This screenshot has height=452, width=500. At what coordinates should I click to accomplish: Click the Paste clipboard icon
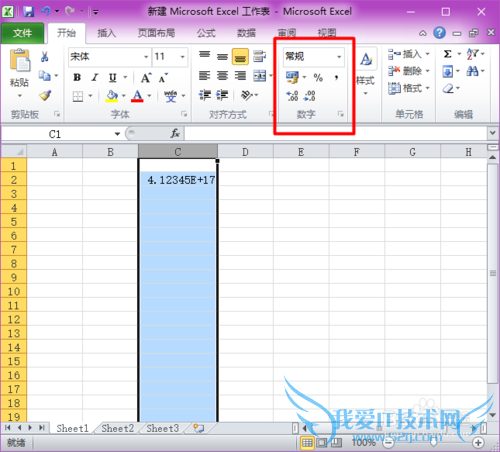tap(19, 60)
